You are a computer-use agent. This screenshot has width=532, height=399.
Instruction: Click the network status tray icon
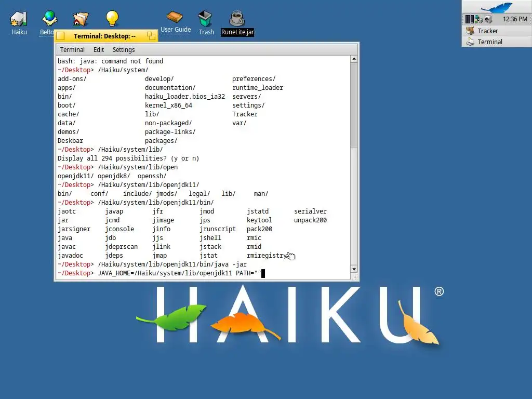coord(478,19)
